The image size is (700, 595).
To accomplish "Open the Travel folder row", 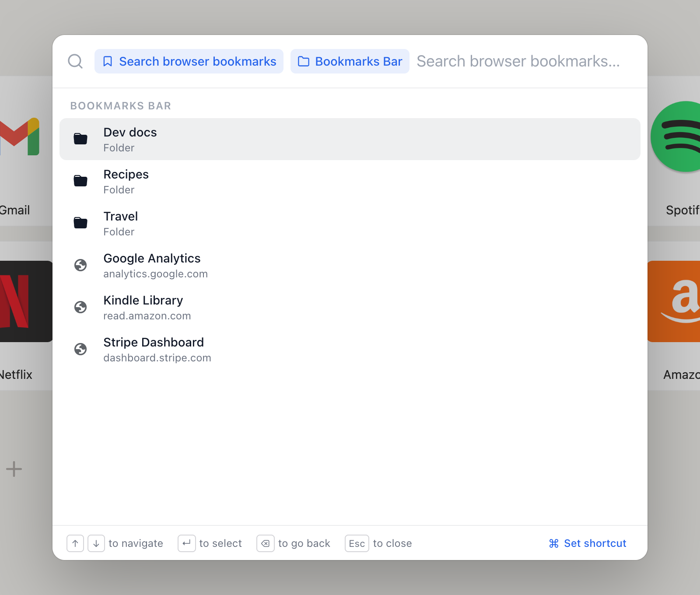I will (x=350, y=223).
